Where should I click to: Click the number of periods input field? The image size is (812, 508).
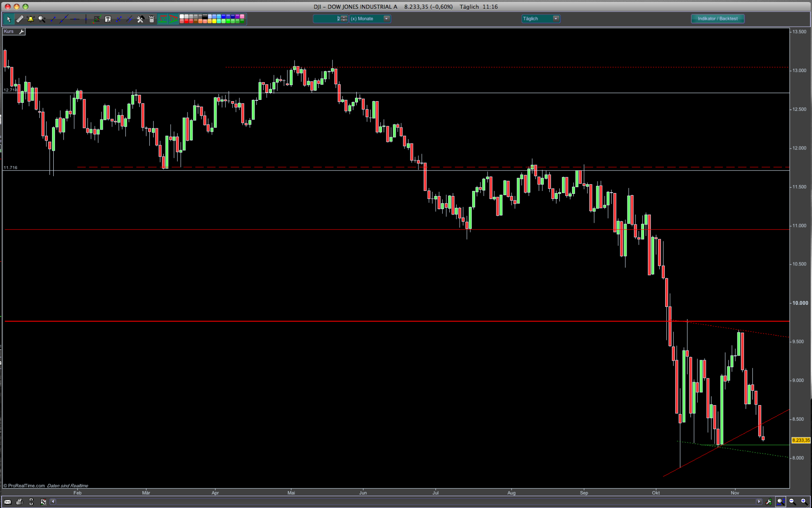(327, 19)
